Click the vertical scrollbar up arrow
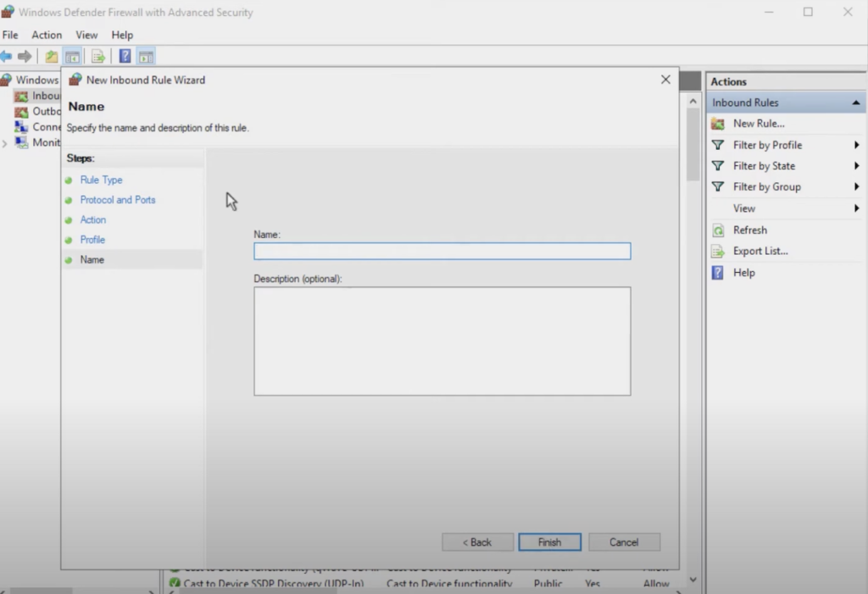868x594 pixels. (693, 102)
